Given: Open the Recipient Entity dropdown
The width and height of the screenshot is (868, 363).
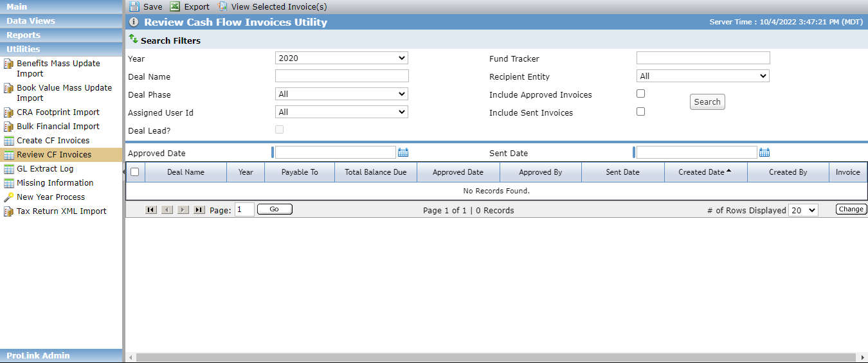Looking at the screenshot, I should click(x=703, y=76).
